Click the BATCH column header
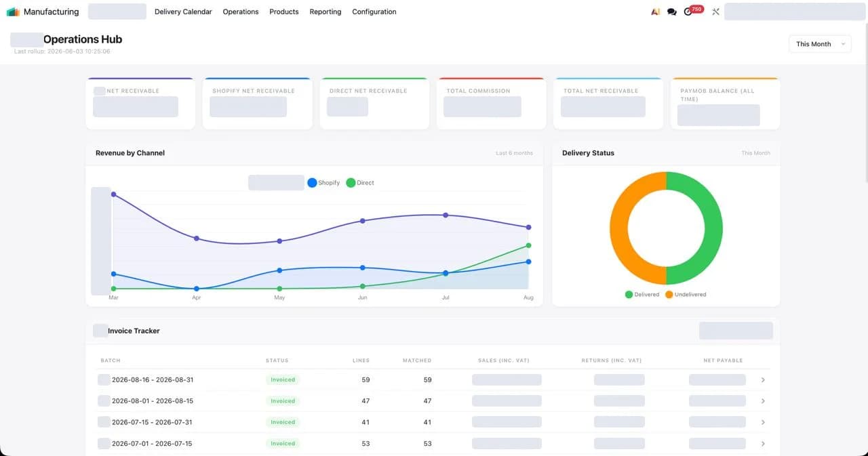The height and width of the screenshot is (456, 868). [x=111, y=360]
